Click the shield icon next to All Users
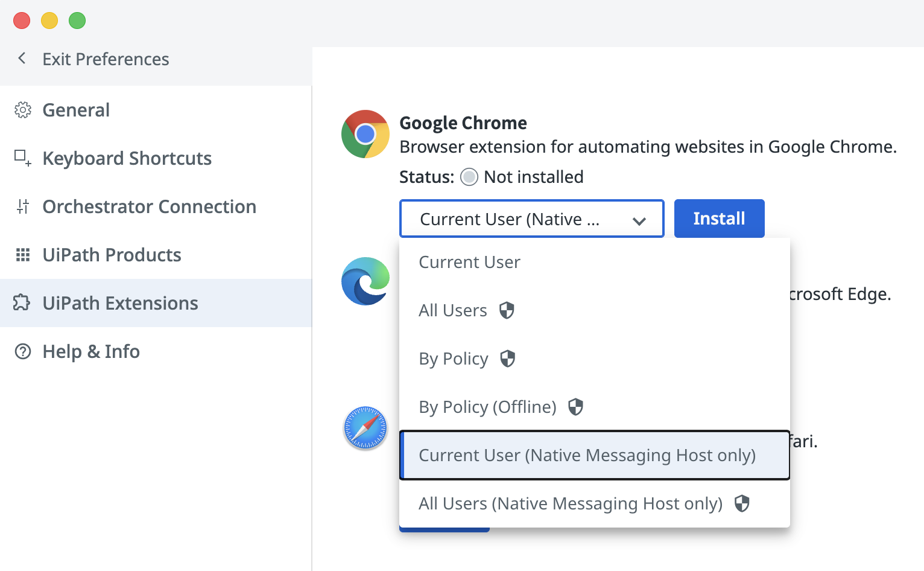 coord(507,310)
